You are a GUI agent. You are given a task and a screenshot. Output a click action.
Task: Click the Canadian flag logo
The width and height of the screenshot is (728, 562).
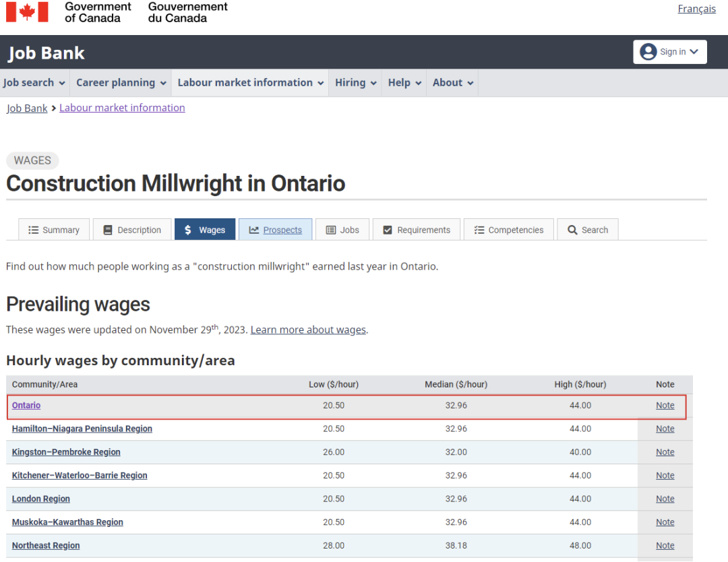tap(27, 11)
